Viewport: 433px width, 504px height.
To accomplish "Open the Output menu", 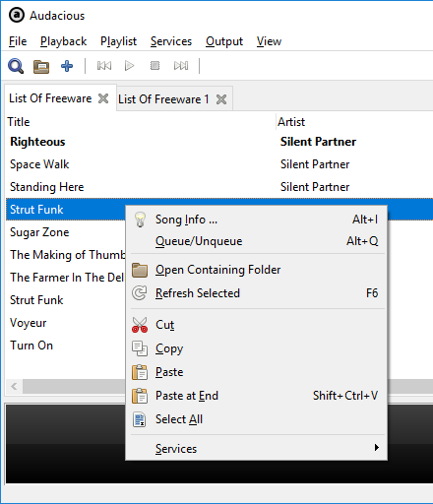I will click(x=224, y=41).
